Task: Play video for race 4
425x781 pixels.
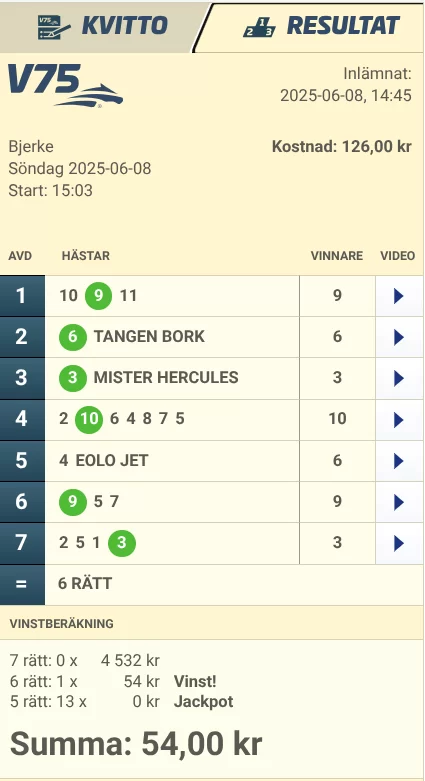Action: (399, 420)
